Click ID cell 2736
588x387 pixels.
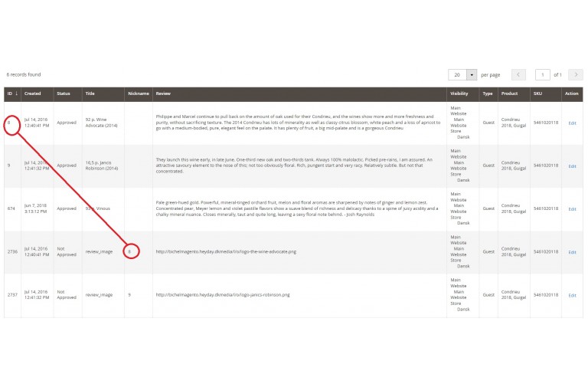click(x=12, y=252)
